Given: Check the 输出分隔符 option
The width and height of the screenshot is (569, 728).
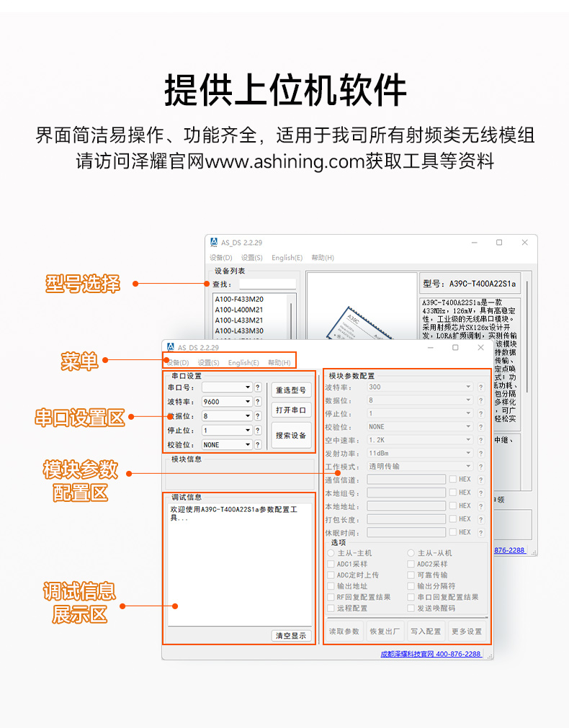Looking at the screenshot, I should [x=411, y=586].
